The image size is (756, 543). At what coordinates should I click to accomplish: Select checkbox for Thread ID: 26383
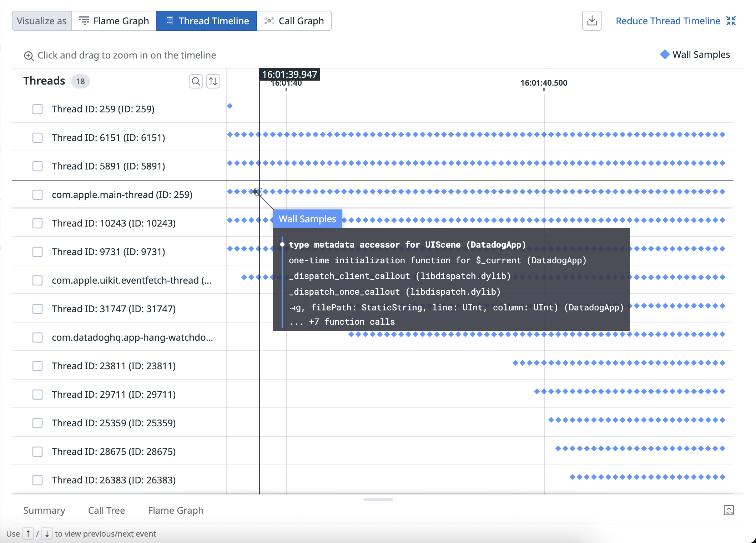point(37,480)
